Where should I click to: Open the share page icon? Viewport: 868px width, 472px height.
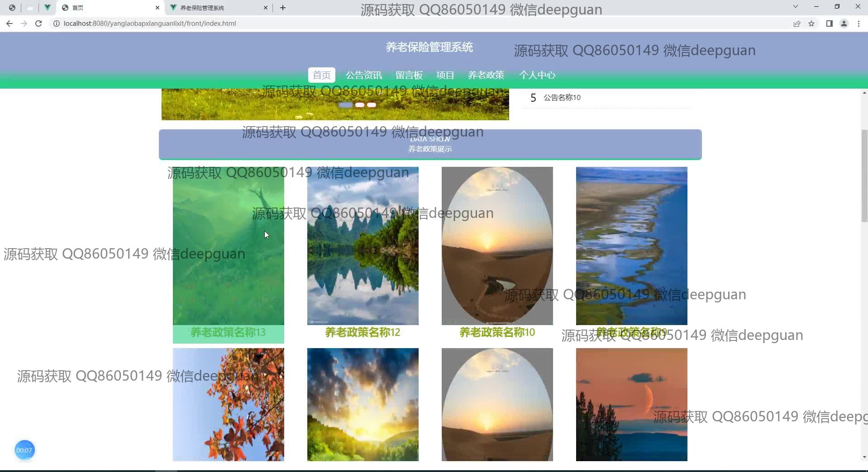[x=796, y=24]
